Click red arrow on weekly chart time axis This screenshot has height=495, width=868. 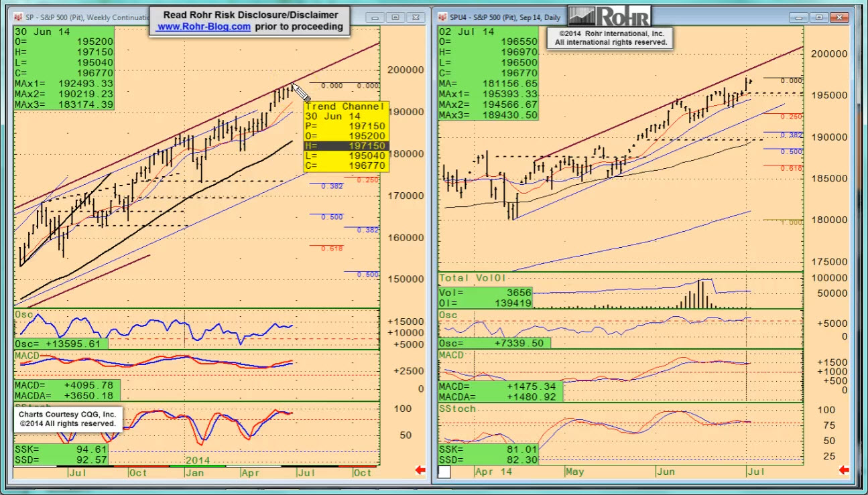pyautogui.click(x=420, y=470)
